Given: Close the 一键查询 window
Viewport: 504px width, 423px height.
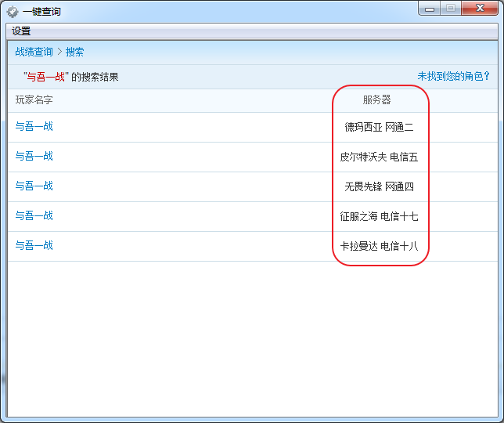Looking at the screenshot, I should tap(480, 9).
